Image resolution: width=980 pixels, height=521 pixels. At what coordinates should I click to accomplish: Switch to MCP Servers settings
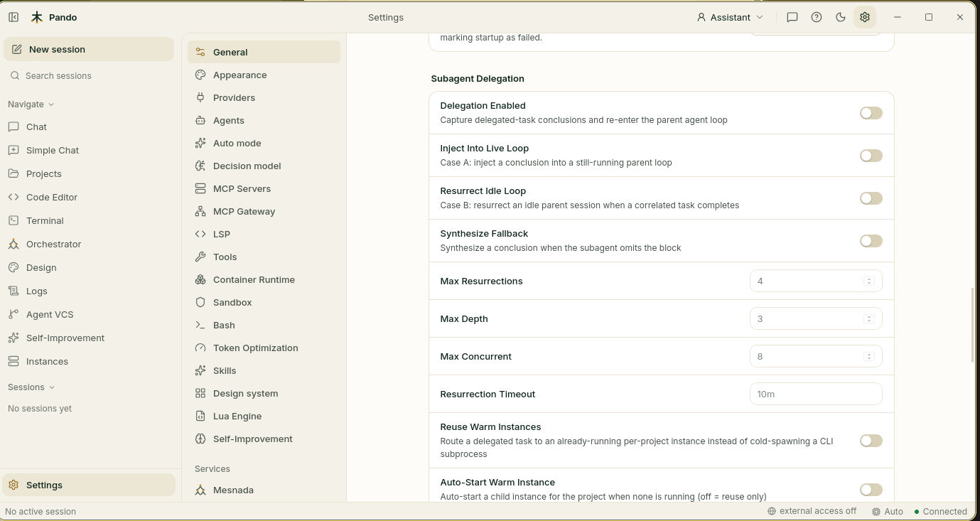(x=264, y=188)
